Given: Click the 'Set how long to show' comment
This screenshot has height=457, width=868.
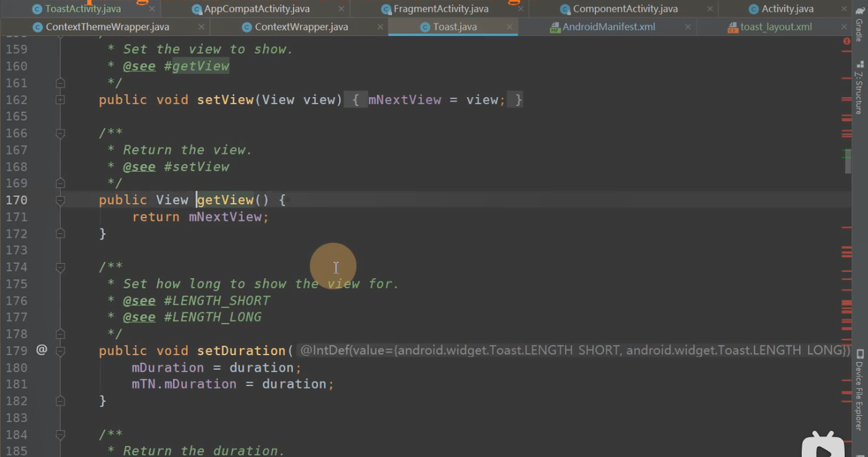Looking at the screenshot, I should coord(261,284).
